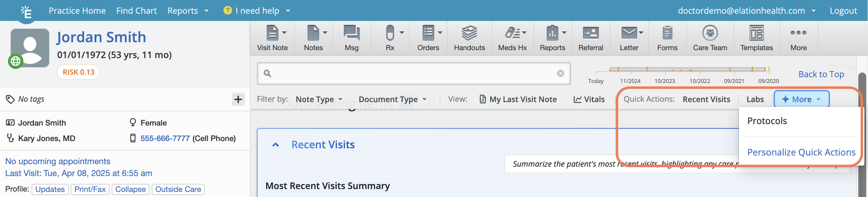Click the Back to Top link

[x=821, y=74]
